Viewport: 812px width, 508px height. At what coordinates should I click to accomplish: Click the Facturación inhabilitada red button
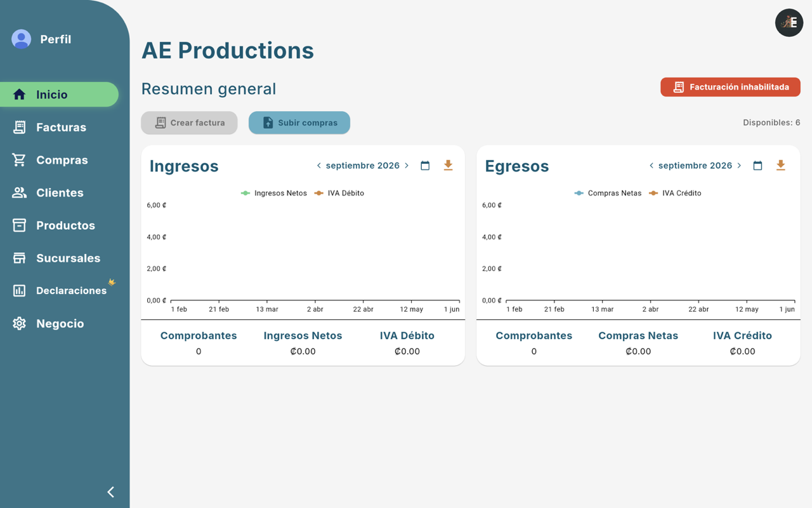point(730,87)
